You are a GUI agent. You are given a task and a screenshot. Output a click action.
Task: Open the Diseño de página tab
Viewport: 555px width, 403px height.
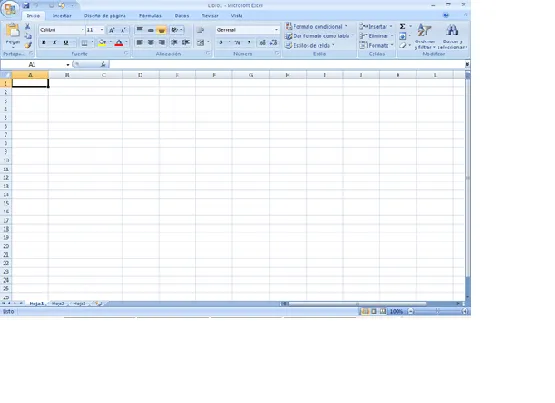pyautogui.click(x=104, y=16)
